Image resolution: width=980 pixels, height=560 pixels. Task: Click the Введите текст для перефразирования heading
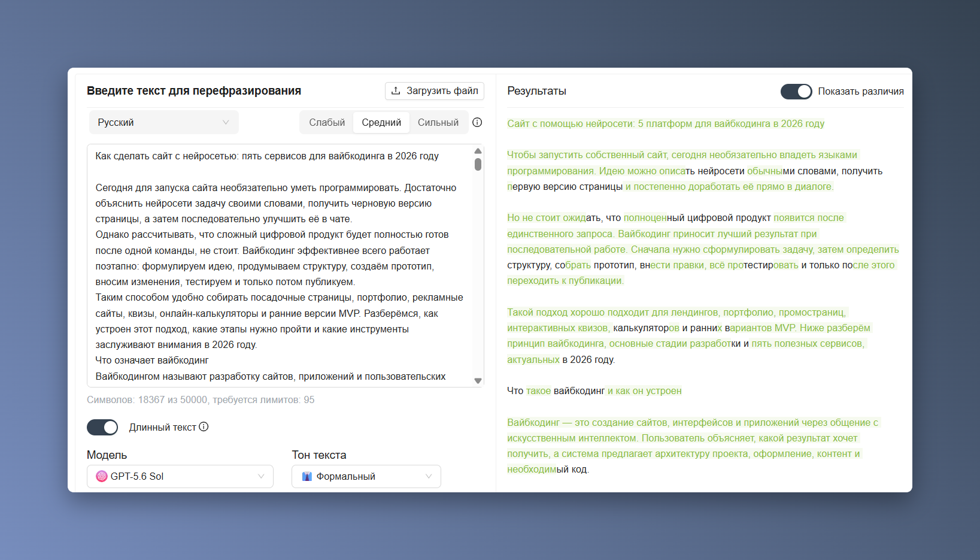pos(194,90)
